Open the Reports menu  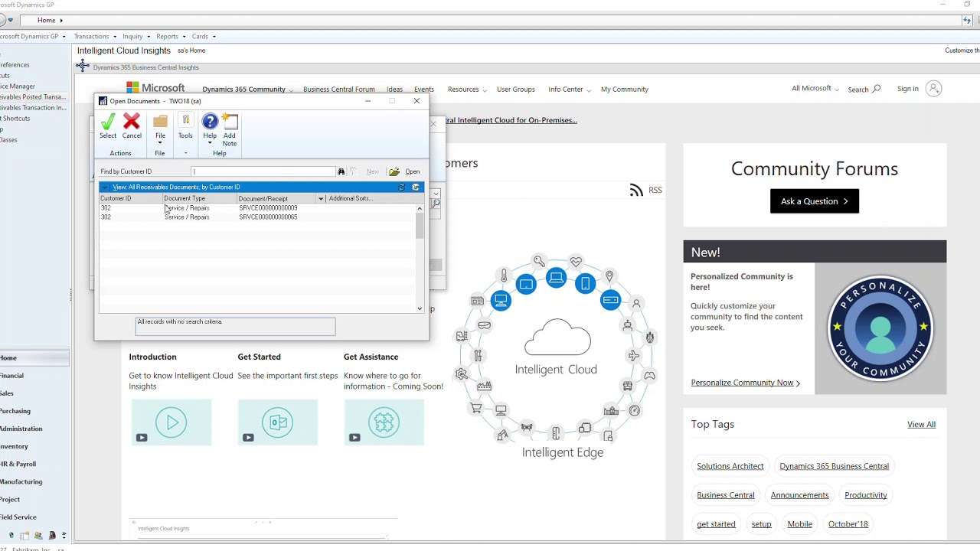(170, 36)
